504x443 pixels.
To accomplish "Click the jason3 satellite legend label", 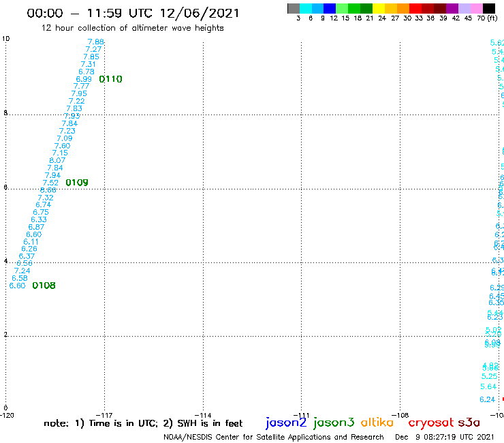I will tap(334, 423).
